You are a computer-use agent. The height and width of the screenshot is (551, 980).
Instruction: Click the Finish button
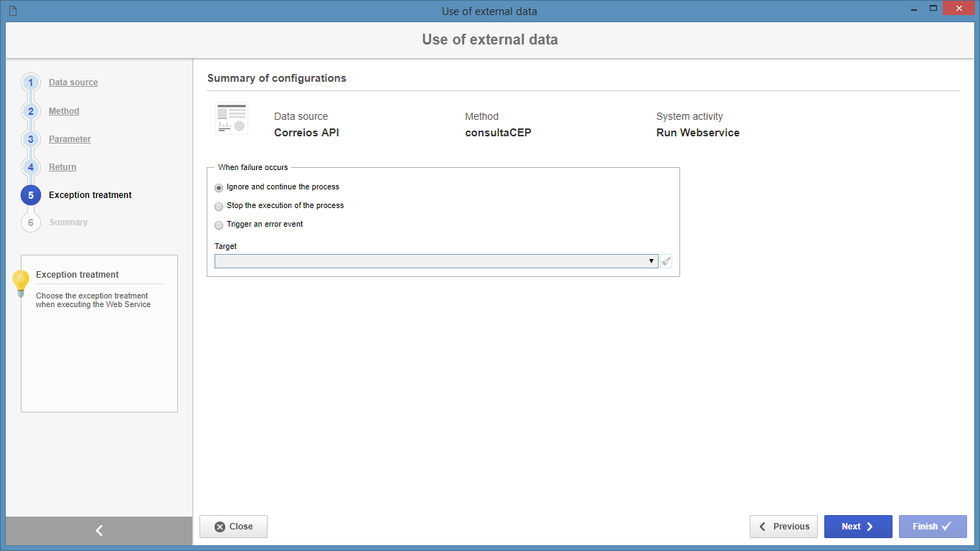click(933, 527)
